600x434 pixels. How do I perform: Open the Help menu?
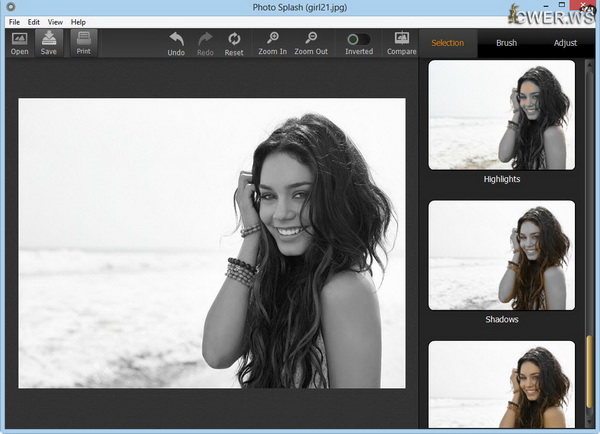tap(78, 22)
